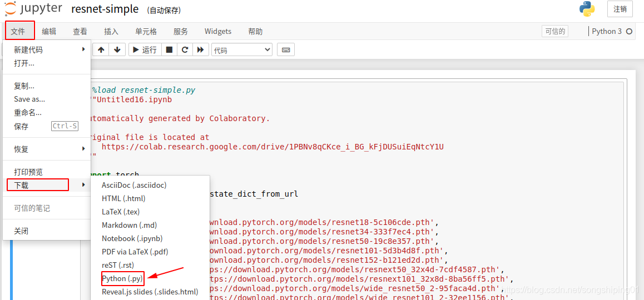
Task: Restart and run all with fast-forward icon
Action: coord(200,49)
